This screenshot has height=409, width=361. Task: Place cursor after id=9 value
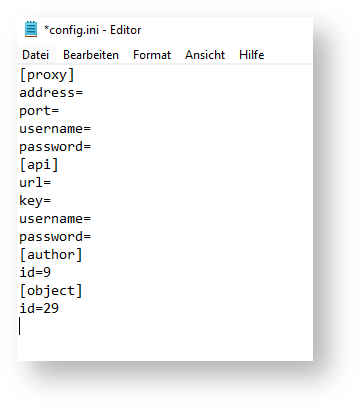[51, 272]
